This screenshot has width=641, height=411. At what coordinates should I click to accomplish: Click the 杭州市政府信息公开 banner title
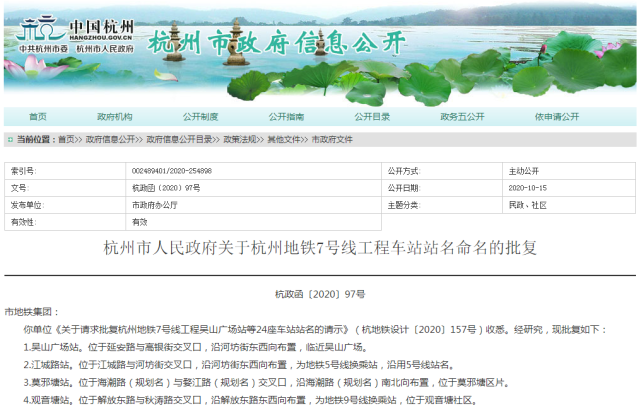click(276, 43)
